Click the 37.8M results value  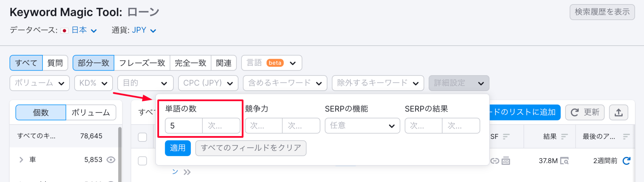548,161
